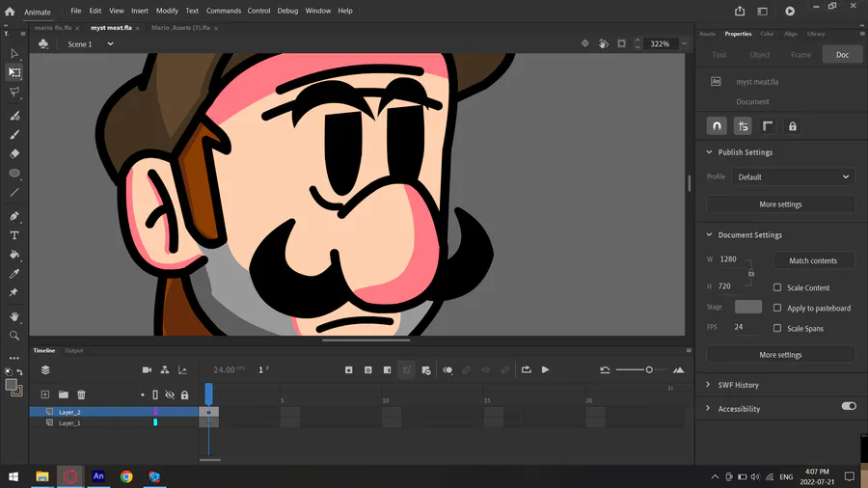Toggle hide all layers eye icon
This screenshot has width=868, height=488.
170,394
